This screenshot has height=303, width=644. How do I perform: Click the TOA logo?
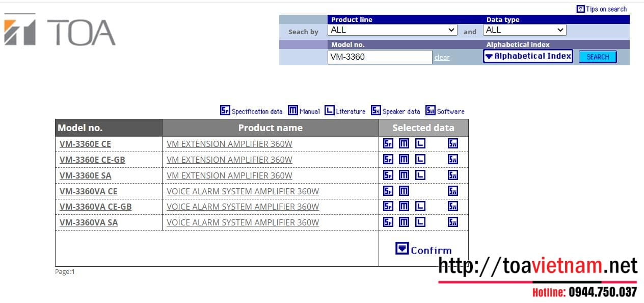(x=60, y=31)
